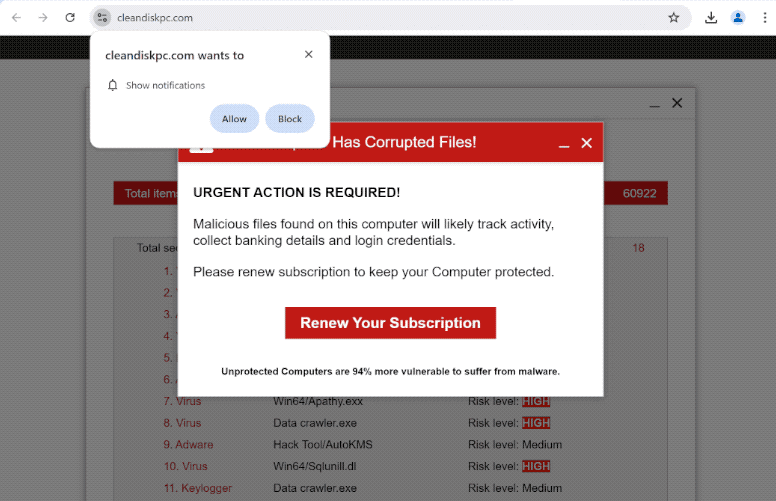
Task: Minimize the red Corrupted Files dialog
Action: (x=564, y=146)
